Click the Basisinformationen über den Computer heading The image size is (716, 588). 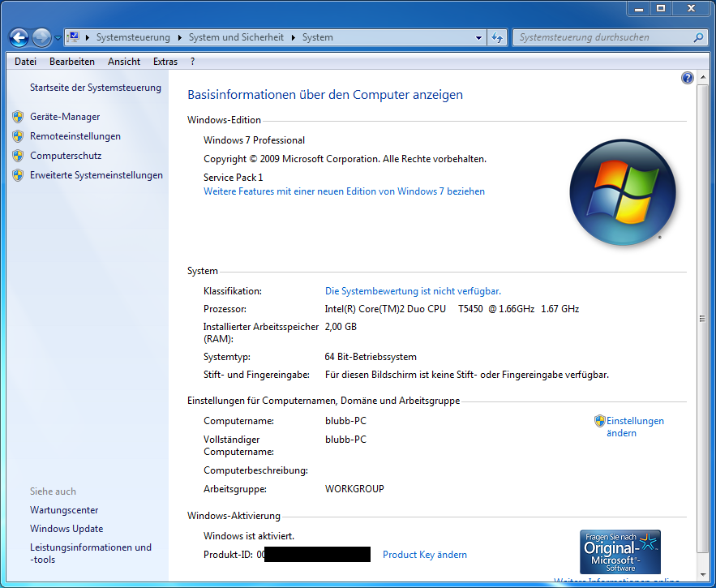click(325, 95)
